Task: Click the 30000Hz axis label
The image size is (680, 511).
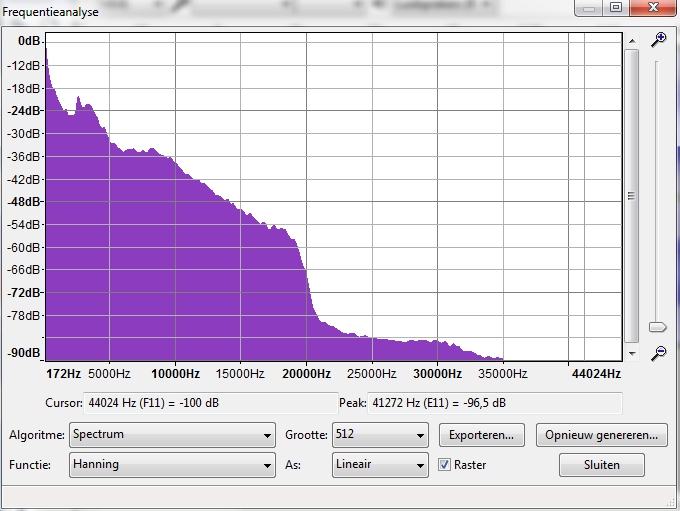Action: (437, 373)
